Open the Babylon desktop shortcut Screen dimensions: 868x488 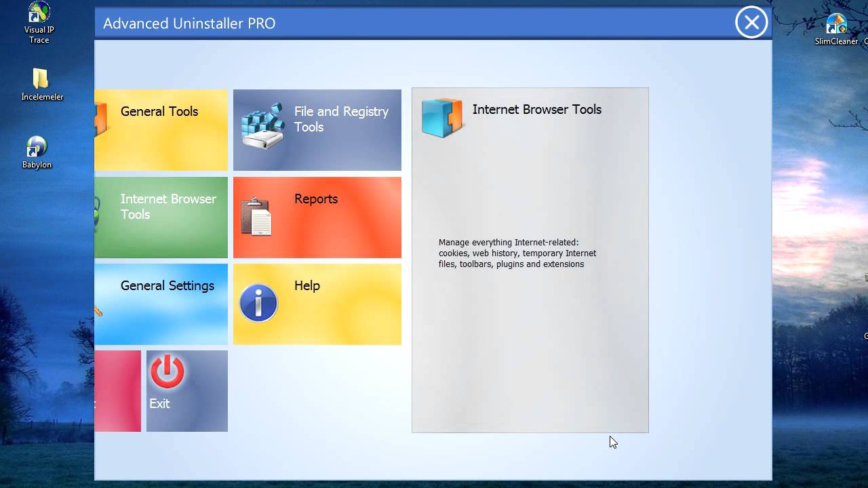(x=37, y=152)
